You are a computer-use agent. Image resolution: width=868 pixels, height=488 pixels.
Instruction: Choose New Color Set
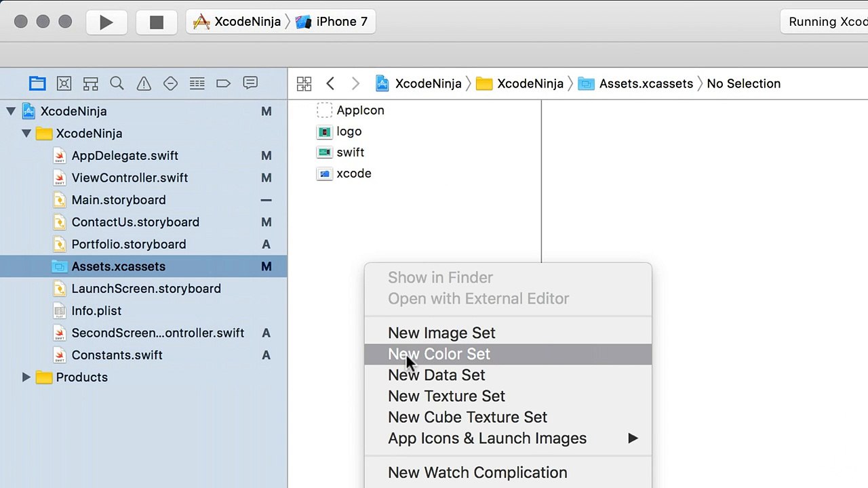point(508,354)
